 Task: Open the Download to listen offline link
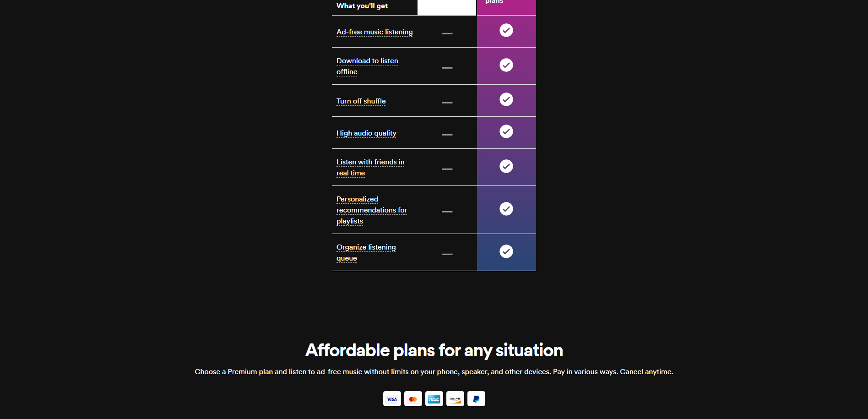click(367, 66)
